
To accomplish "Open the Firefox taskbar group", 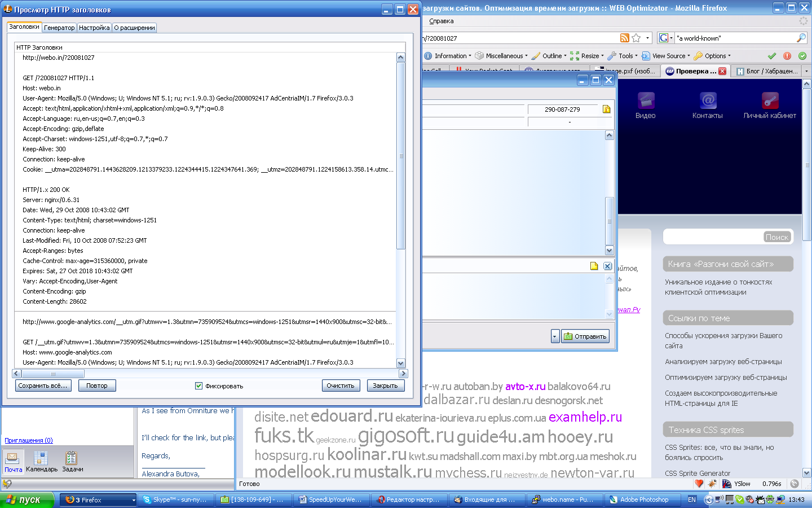I will point(99,500).
